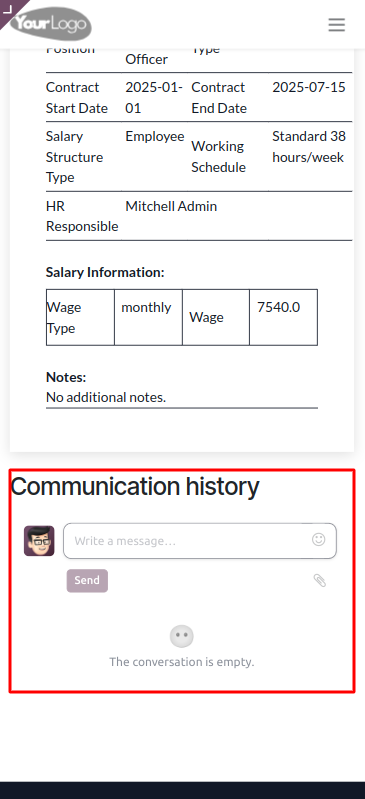Click the Employee salary structure type value
This screenshot has height=799, width=365.
(x=155, y=137)
